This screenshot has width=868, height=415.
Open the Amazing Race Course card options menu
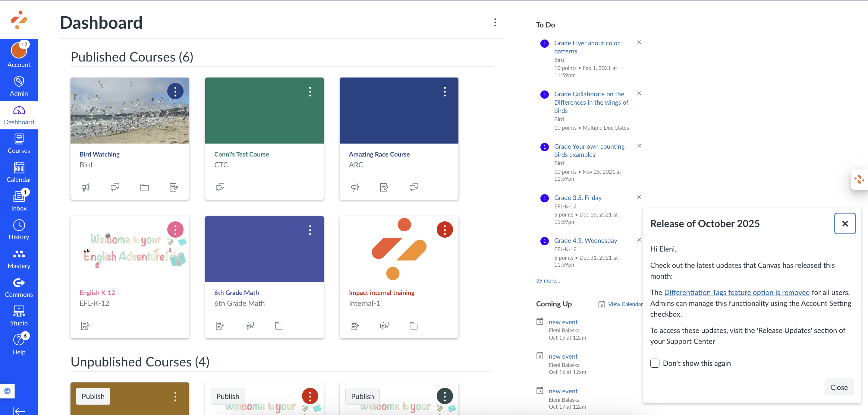[445, 92]
